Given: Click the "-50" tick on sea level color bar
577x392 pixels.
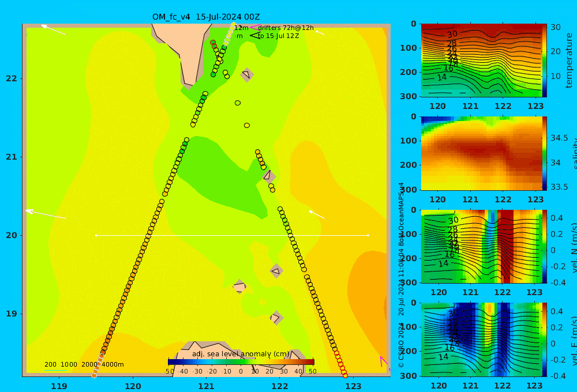Looking at the screenshot, I should [x=169, y=371].
